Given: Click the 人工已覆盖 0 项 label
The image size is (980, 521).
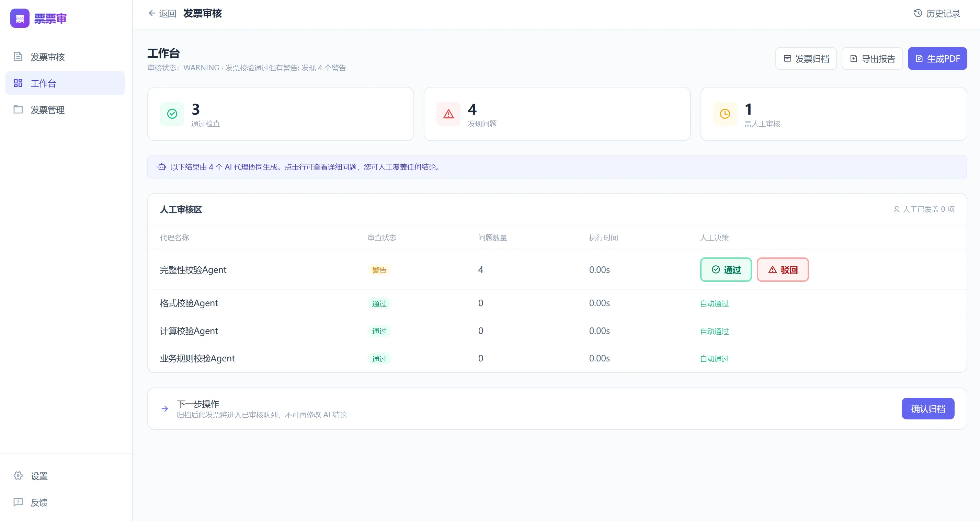Looking at the screenshot, I should coord(928,209).
